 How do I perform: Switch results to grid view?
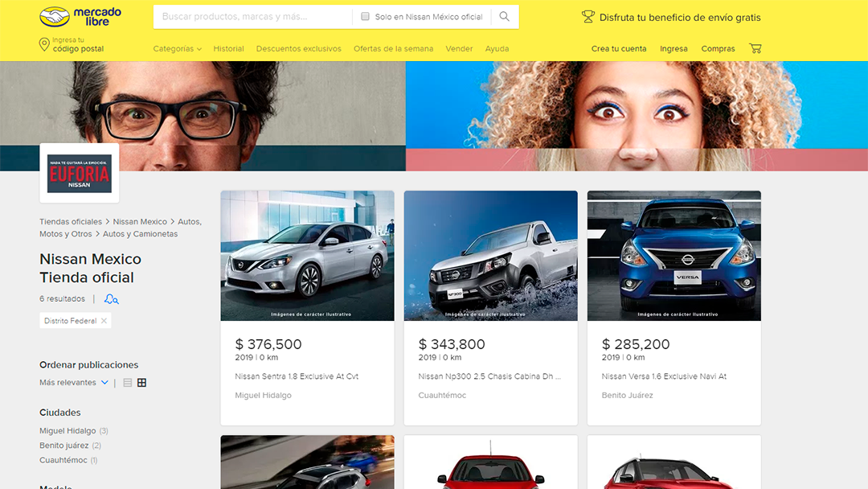141,382
